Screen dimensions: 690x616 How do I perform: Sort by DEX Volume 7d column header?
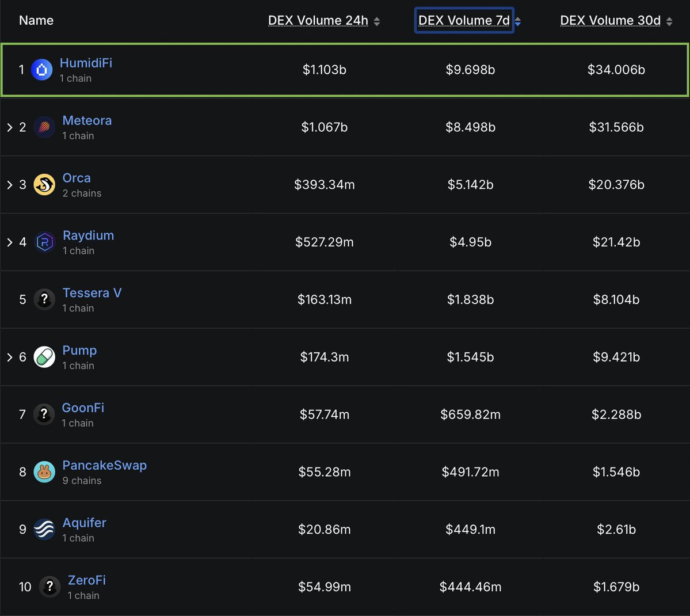[x=464, y=20]
